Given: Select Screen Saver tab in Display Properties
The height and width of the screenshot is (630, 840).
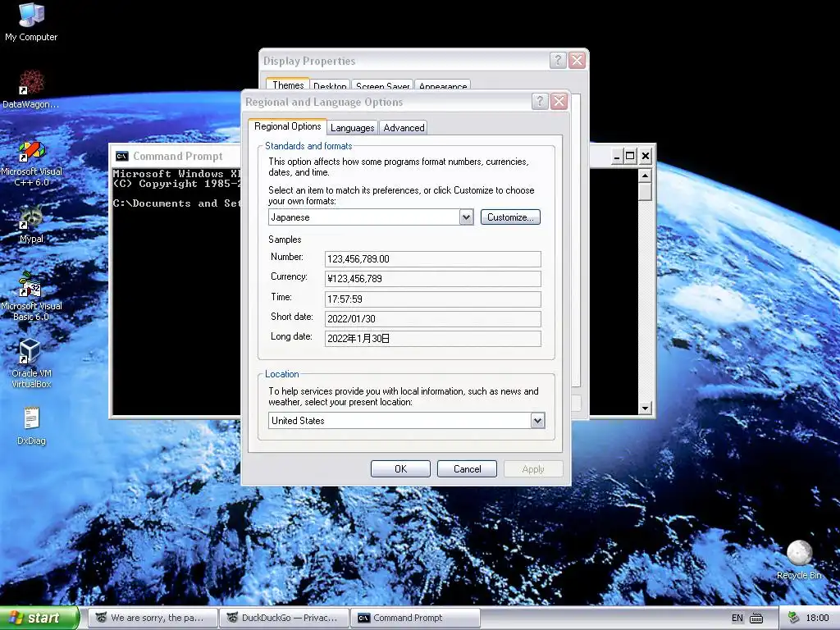Looking at the screenshot, I should point(382,85).
